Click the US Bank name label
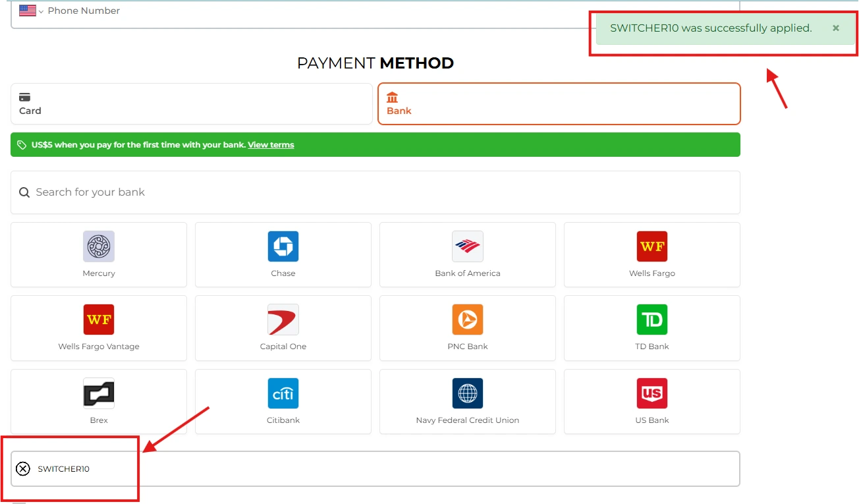 click(x=652, y=420)
